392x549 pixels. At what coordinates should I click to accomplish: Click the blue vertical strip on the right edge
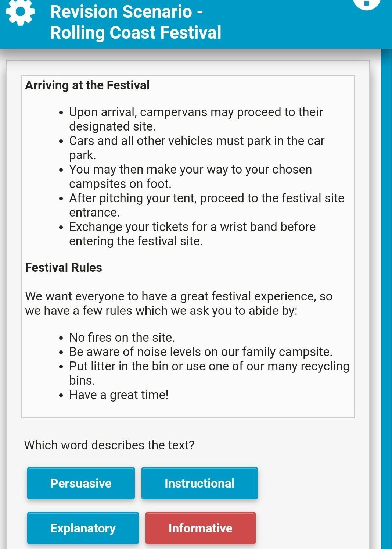[386, 294]
